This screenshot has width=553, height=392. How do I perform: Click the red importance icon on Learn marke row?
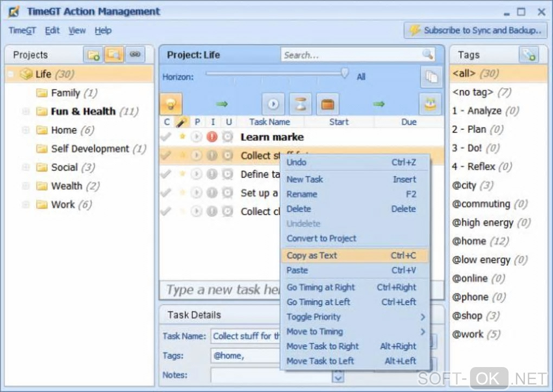[x=212, y=137]
